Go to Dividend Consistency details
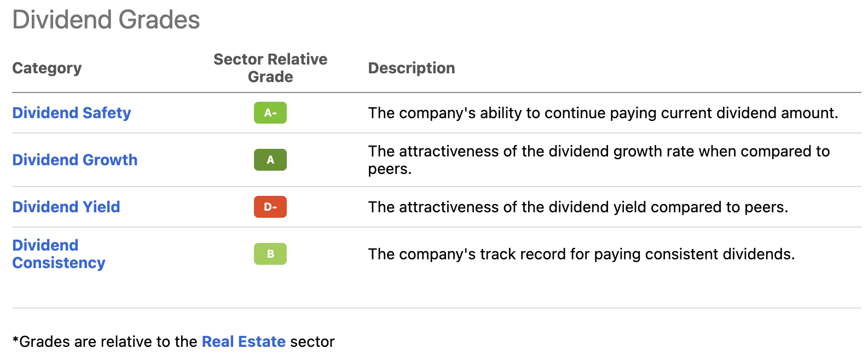This screenshot has height=360, width=868. (59, 254)
